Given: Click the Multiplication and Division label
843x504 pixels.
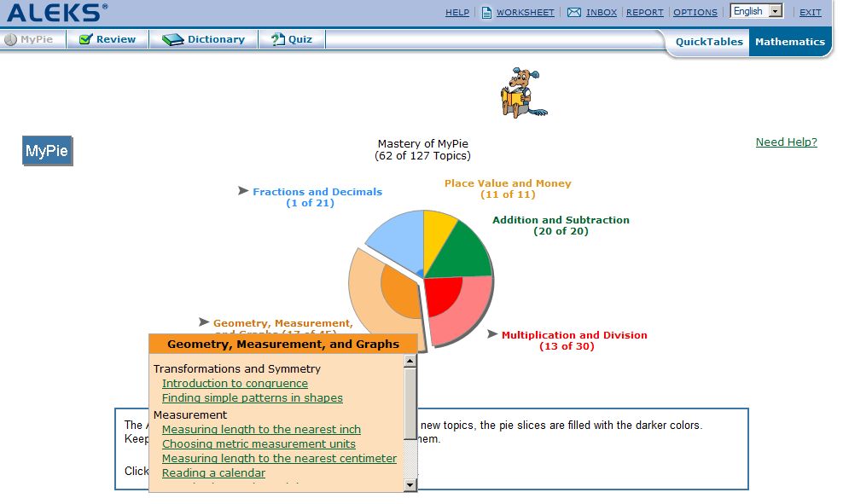Looking at the screenshot, I should (574, 340).
